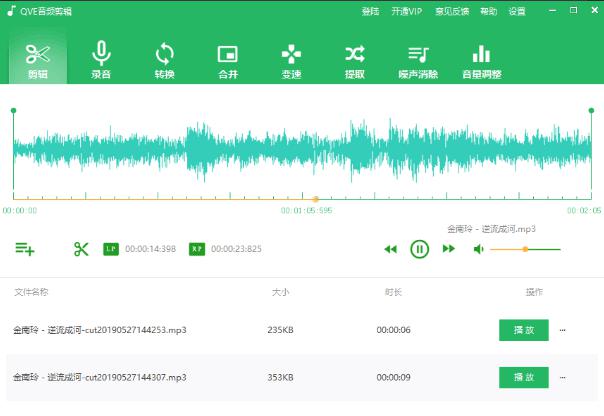Click the scissors cut icon below waveform
This screenshot has width=604, height=416.
tap(81, 249)
